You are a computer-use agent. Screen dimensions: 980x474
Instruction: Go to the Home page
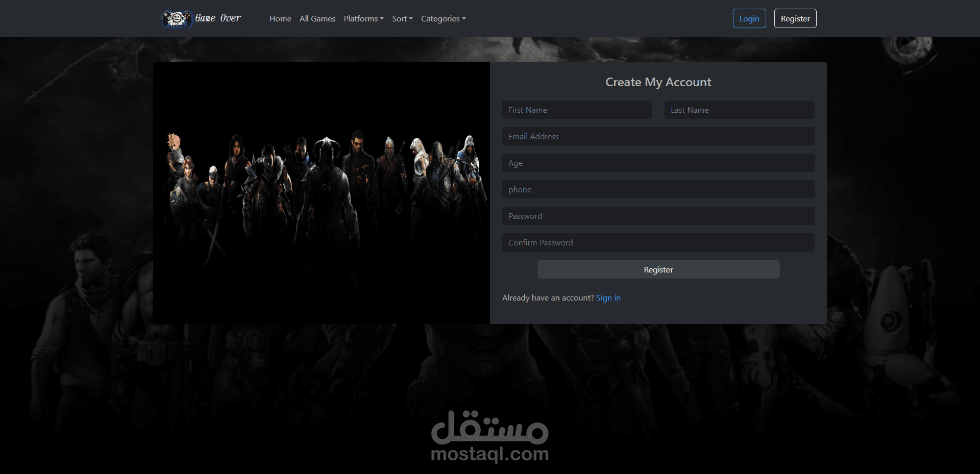pyautogui.click(x=280, y=18)
